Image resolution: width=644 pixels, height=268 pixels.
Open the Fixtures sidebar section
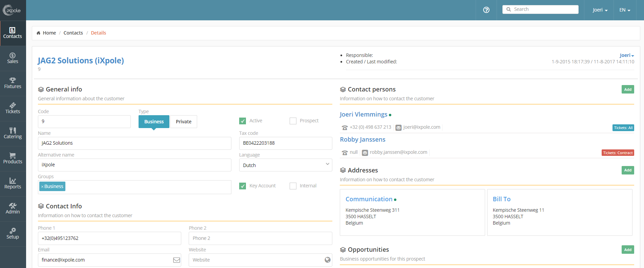(x=13, y=83)
